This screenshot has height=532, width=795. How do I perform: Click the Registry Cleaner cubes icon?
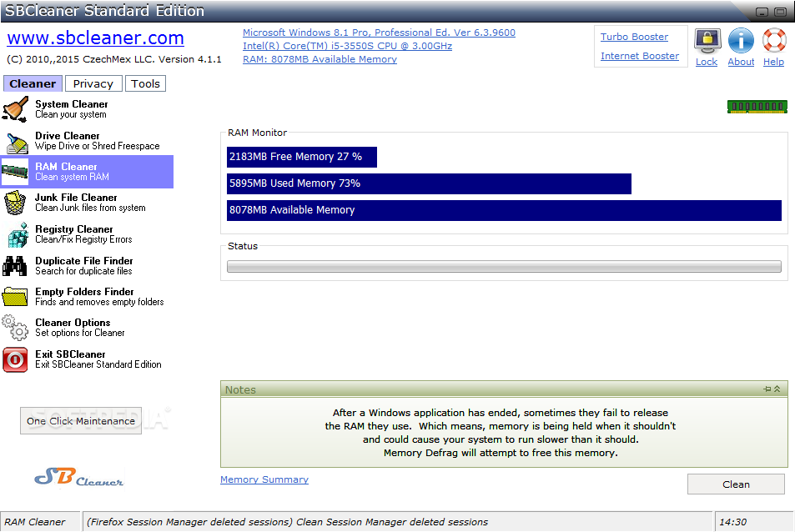coord(18,234)
